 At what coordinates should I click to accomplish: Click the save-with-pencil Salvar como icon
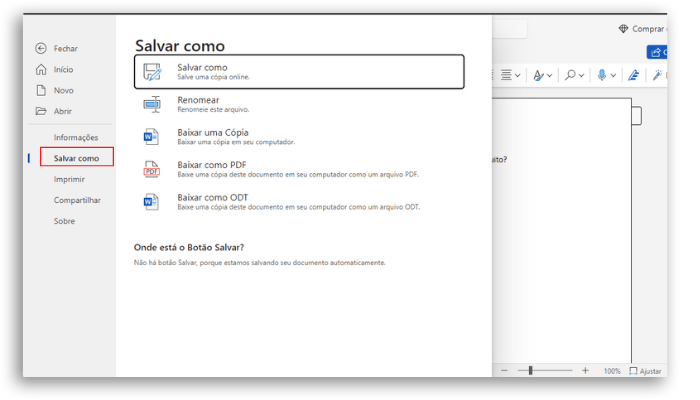tap(152, 72)
